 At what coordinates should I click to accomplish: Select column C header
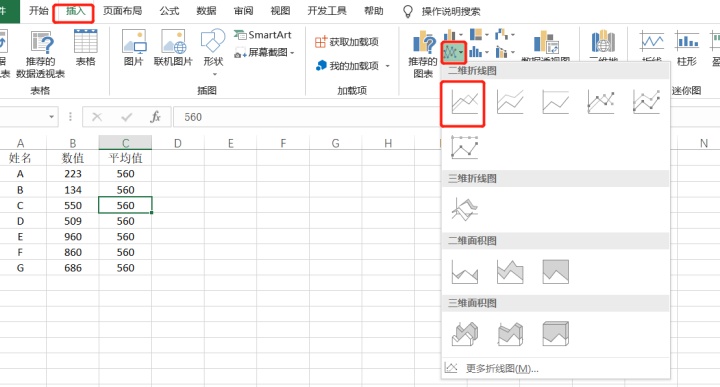tap(125, 143)
